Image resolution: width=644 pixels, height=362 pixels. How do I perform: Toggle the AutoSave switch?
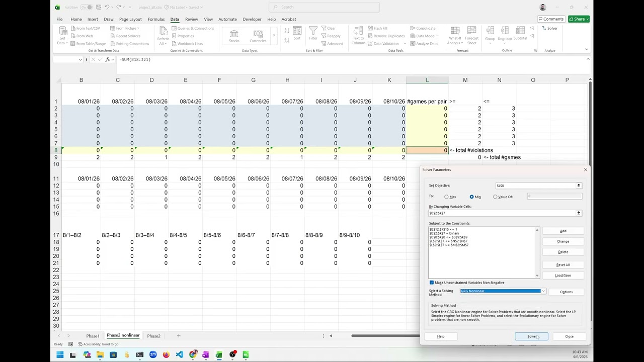[87, 7]
